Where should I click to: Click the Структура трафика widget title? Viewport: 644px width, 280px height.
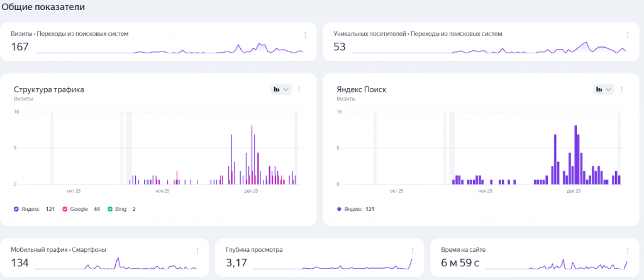coord(49,90)
